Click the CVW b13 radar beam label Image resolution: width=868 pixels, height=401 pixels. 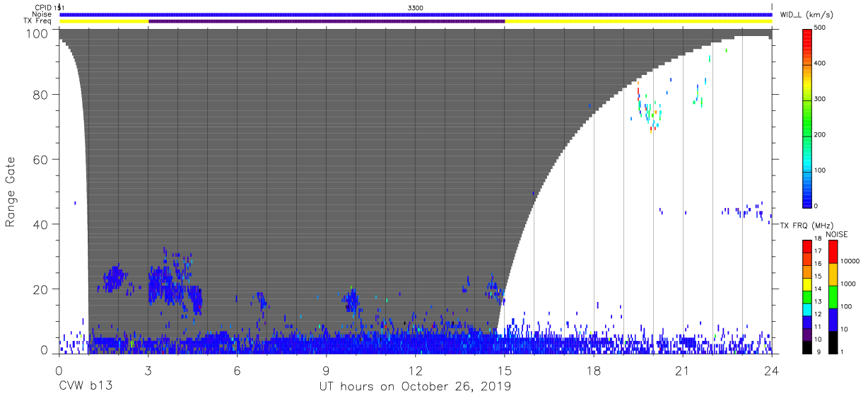[x=86, y=387]
